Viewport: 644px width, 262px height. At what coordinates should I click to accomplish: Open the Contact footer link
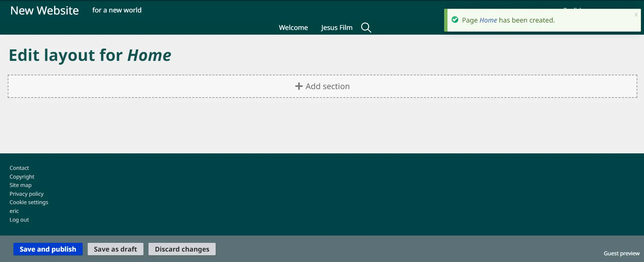pos(19,168)
